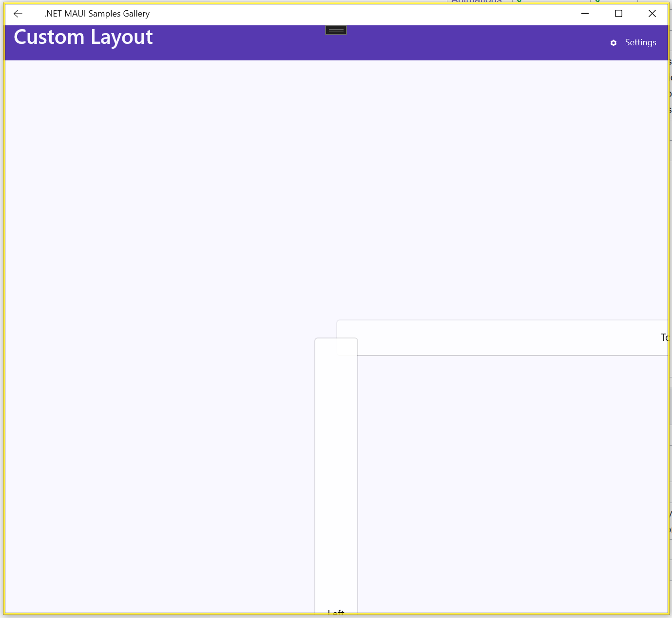
Task: Go back using the title bar arrow
Action: point(18,14)
